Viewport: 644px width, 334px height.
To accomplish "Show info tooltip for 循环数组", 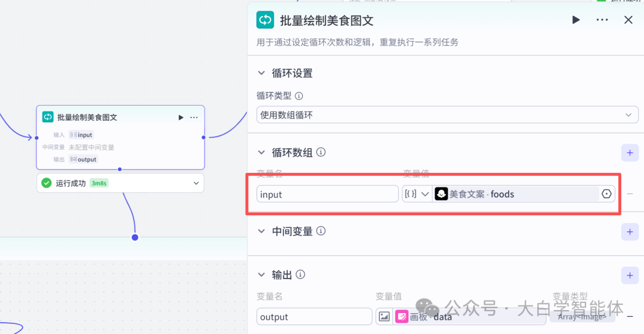I will [x=321, y=153].
